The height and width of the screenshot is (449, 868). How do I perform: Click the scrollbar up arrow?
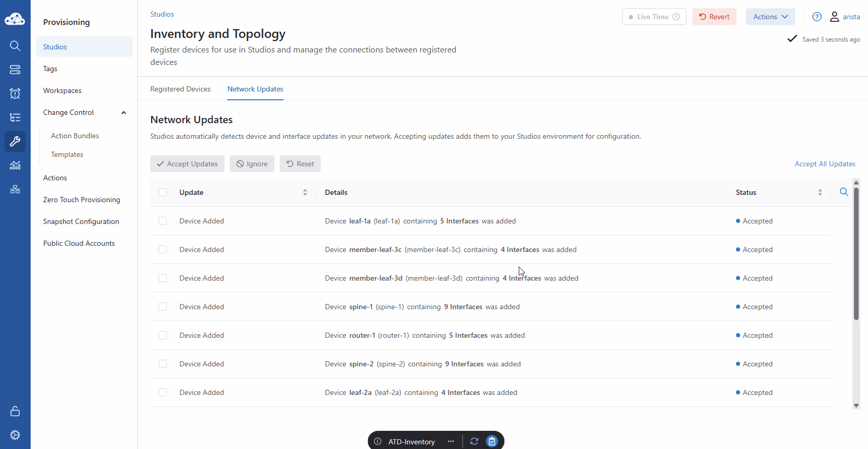[x=856, y=182]
